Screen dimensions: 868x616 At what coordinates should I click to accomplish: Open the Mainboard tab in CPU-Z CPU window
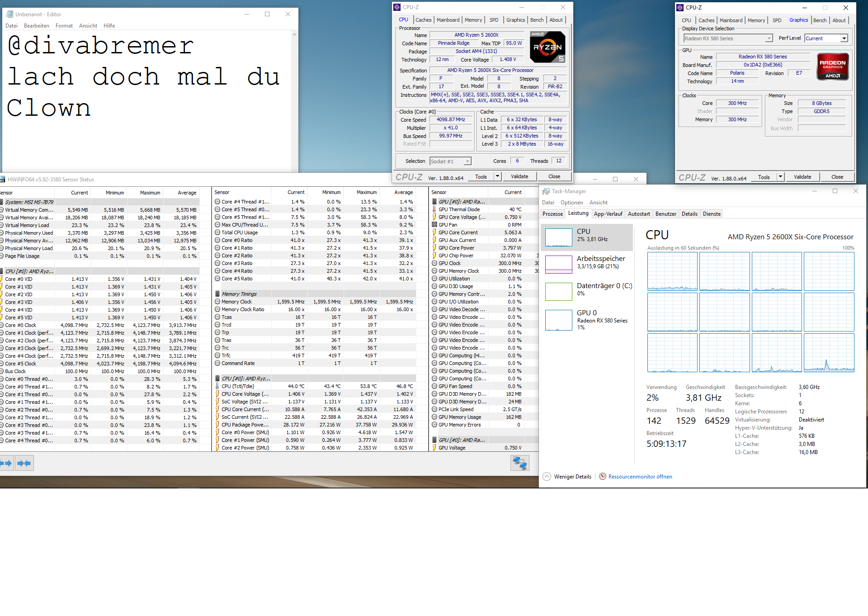(x=448, y=20)
